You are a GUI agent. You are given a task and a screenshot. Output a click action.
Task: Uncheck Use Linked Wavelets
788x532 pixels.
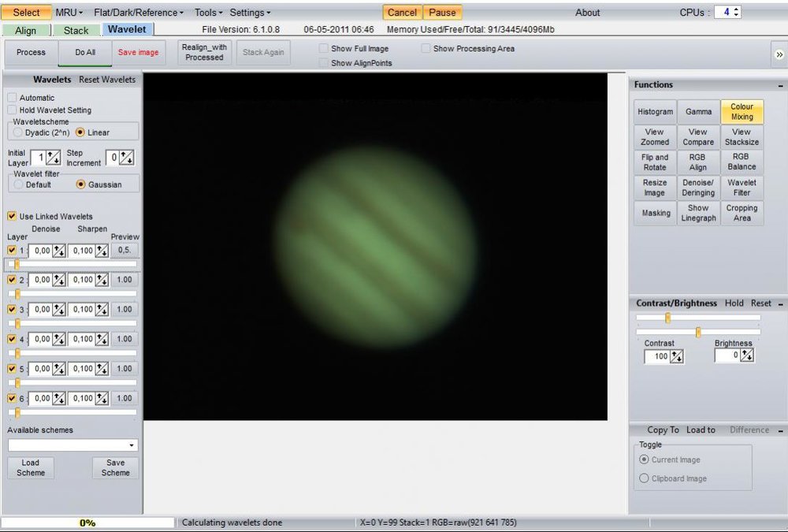[x=12, y=216]
